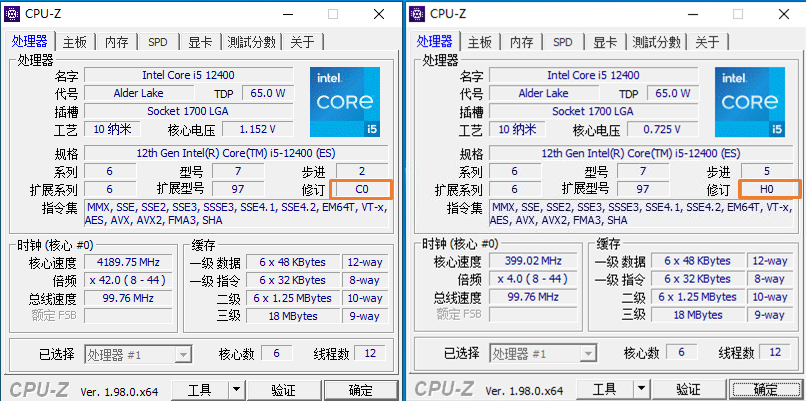Viewport: 806px width, 401px height.
Task: Click empty 额定 FSB field in left window
Action: point(129,316)
